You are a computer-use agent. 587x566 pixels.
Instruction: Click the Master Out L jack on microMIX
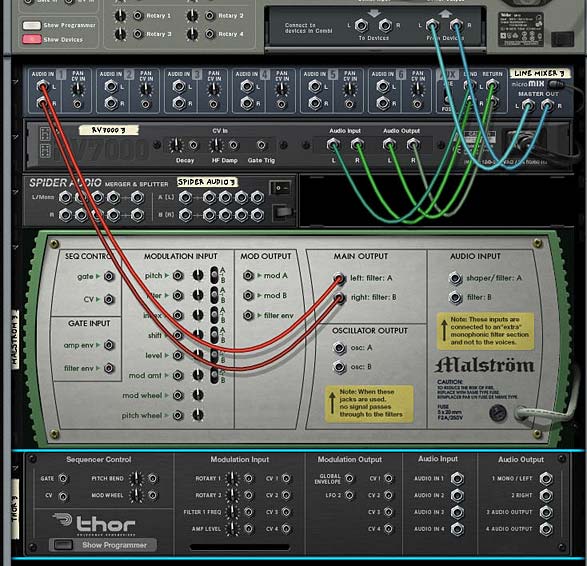528,106
